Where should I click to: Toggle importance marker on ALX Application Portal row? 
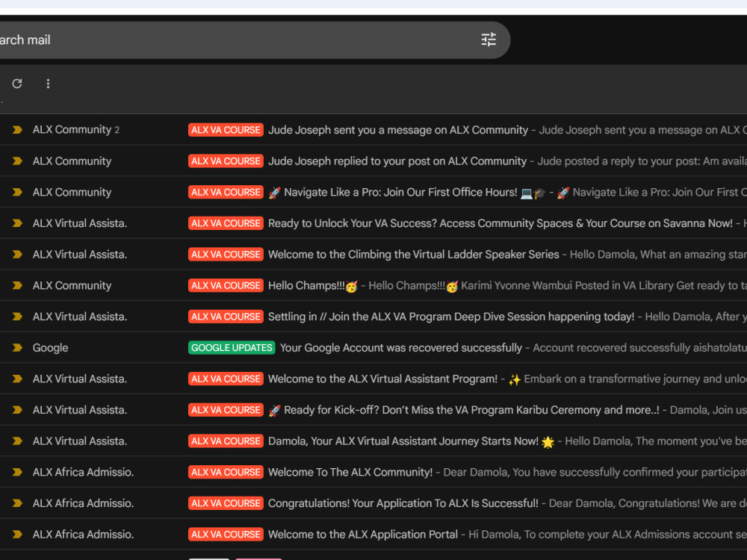coord(18,535)
